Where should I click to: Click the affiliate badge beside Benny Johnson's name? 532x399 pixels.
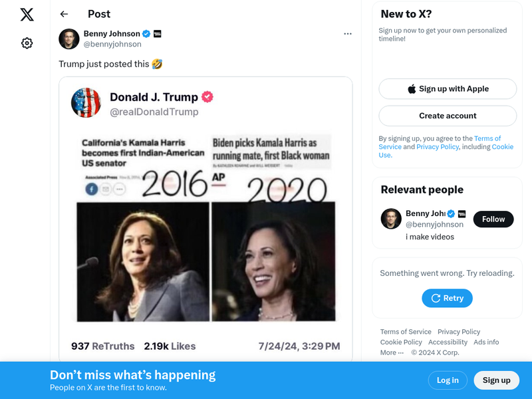click(x=158, y=34)
